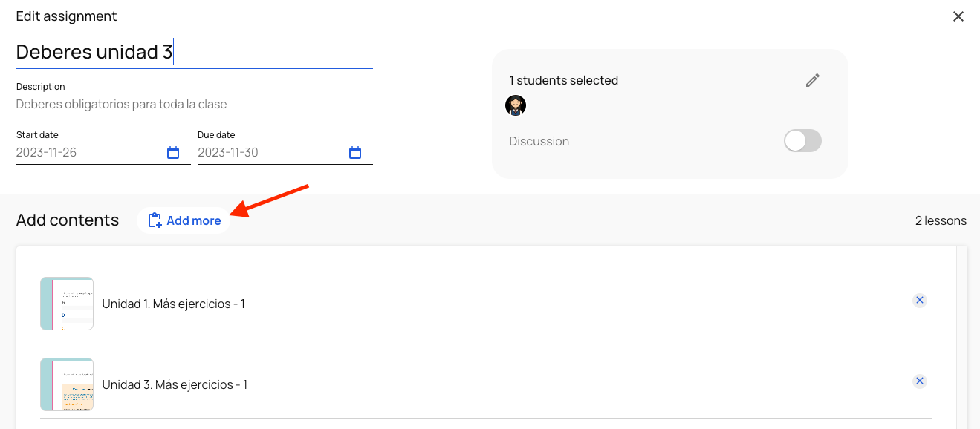The image size is (980, 429).
Task: Enable the Discussion toggle
Action: (x=802, y=141)
